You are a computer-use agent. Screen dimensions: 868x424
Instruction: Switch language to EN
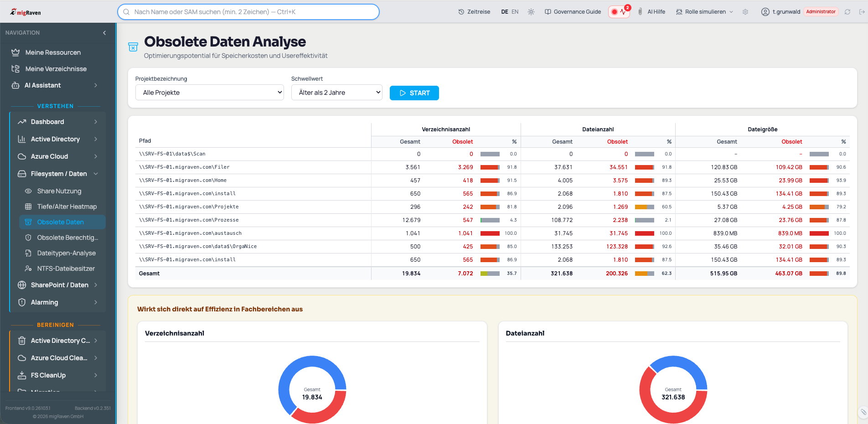[515, 12]
